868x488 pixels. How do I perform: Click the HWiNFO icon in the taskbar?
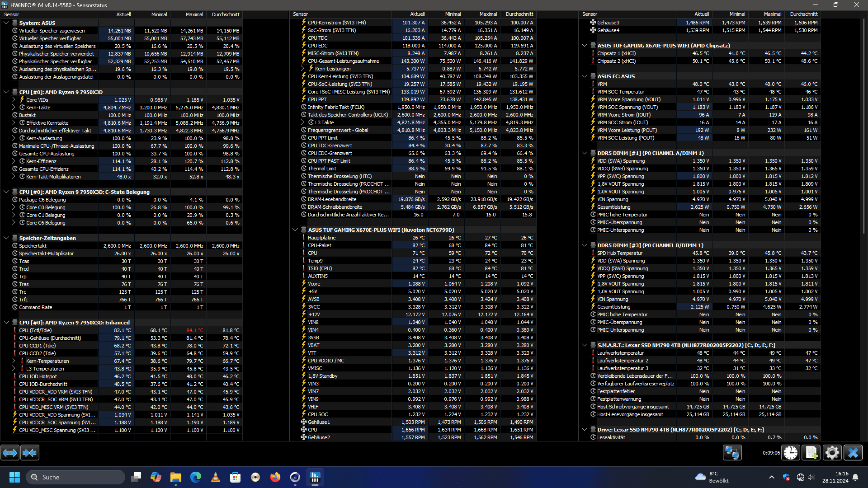(x=315, y=477)
